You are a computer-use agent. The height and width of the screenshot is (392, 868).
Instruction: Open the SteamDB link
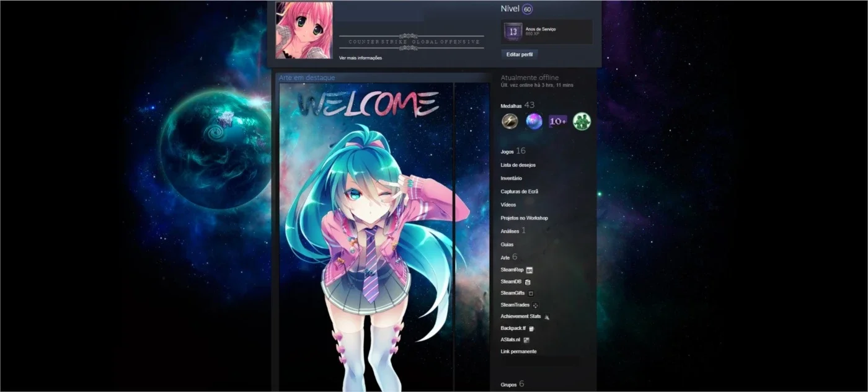coord(511,282)
